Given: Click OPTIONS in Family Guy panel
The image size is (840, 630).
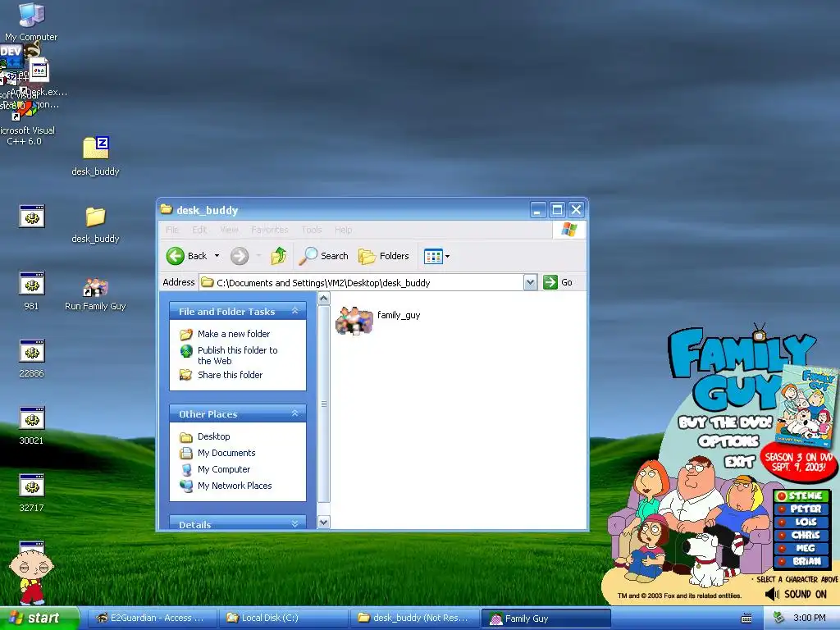Looking at the screenshot, I should tap(728, 441).
